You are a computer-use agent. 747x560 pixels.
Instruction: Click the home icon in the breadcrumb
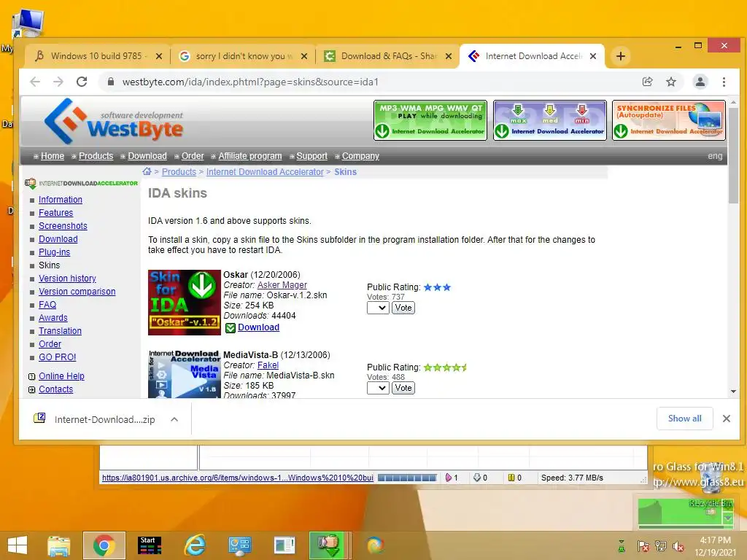[147, 171]
